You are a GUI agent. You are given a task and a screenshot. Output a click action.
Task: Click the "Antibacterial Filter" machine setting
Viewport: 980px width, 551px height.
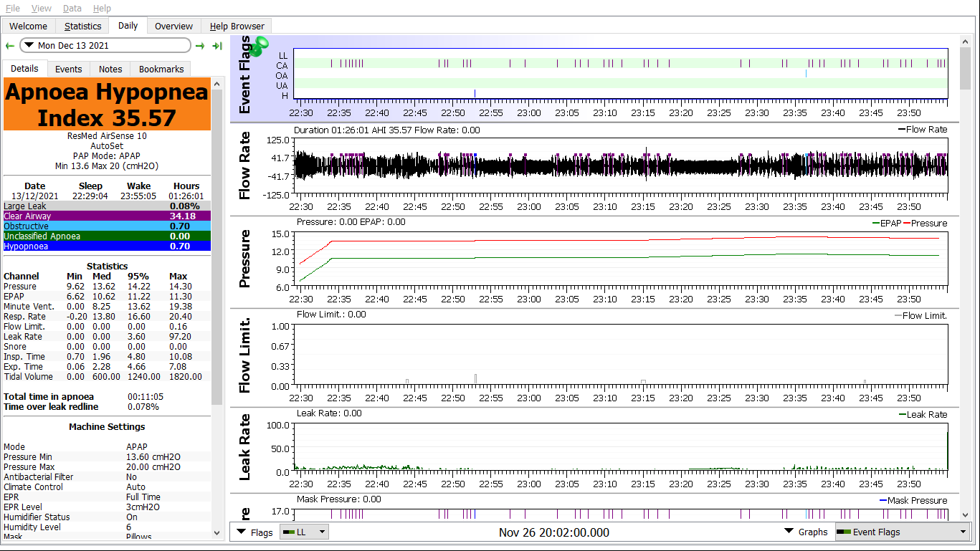point(39,476)
